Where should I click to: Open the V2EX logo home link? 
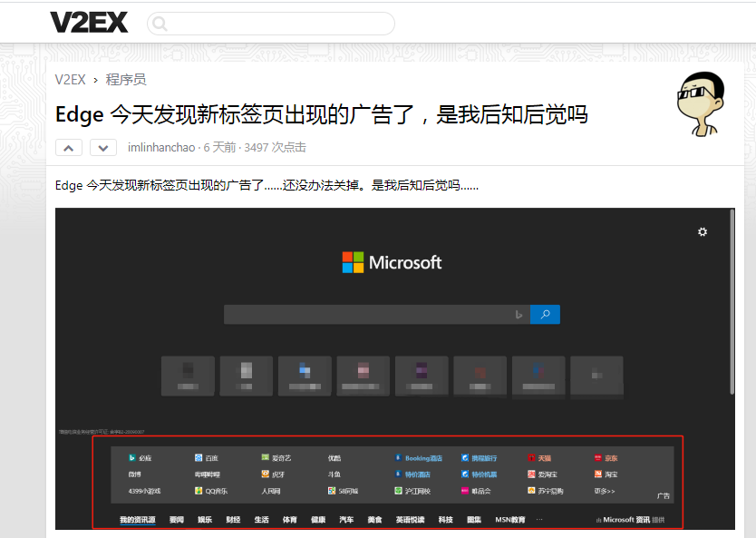tap(89, 23)
